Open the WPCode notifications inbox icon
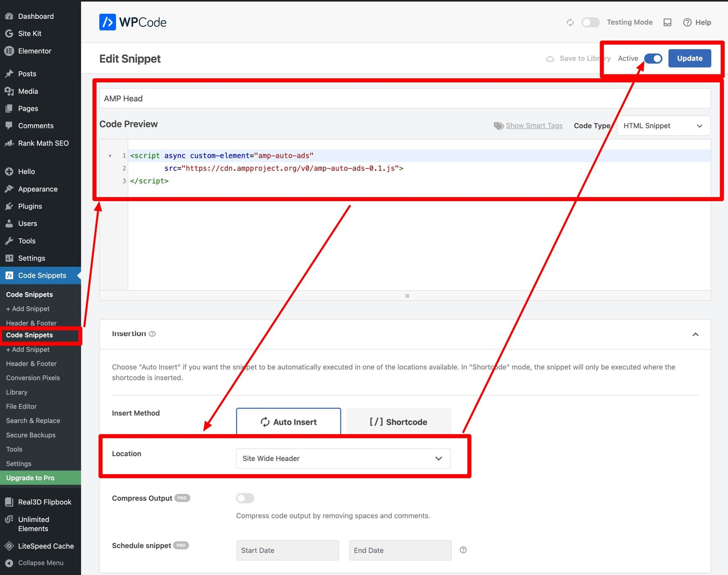728x575 pixels. point(667,22)
